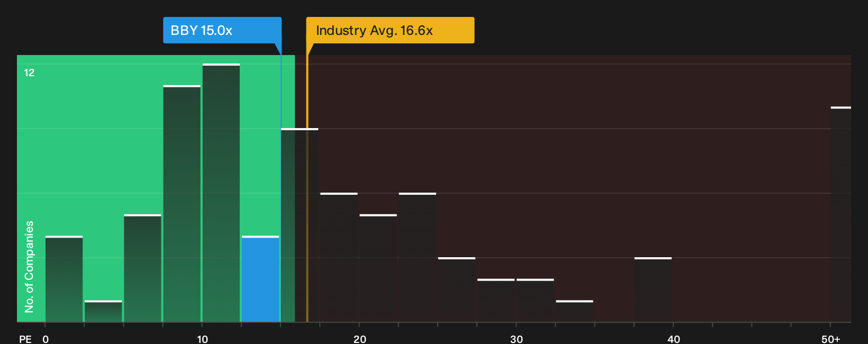Click the blue BBY 15.0x label
The width and height of the screenshot is (868, 344).
point(222,30)
